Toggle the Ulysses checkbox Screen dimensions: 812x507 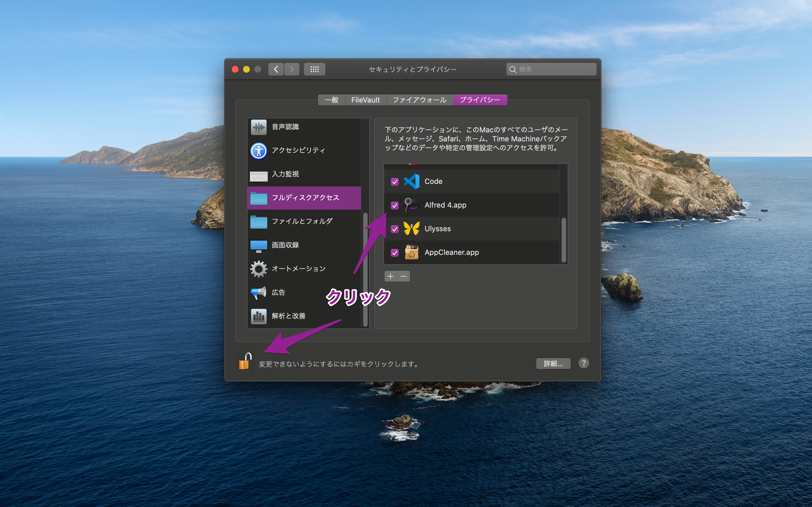click(395, 229)
